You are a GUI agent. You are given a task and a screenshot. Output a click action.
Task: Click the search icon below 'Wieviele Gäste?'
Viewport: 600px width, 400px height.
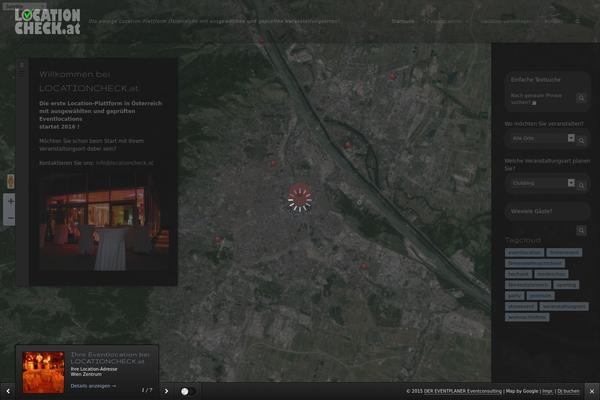coord(581,230)
